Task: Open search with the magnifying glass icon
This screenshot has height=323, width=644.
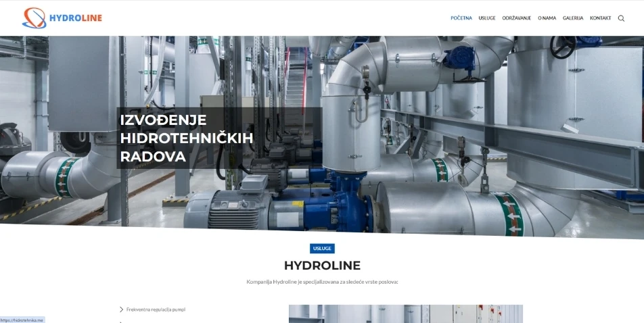Action: pyautogui.click(x=621, y=18)
